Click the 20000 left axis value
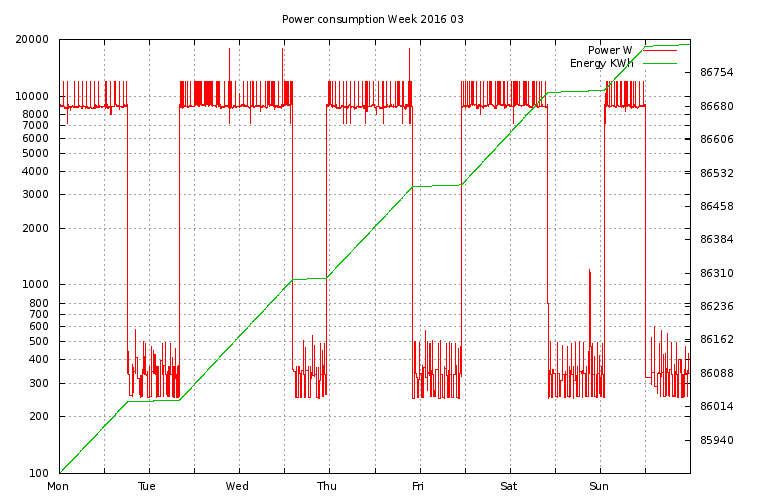768x500 pixels. coord(32,39)
